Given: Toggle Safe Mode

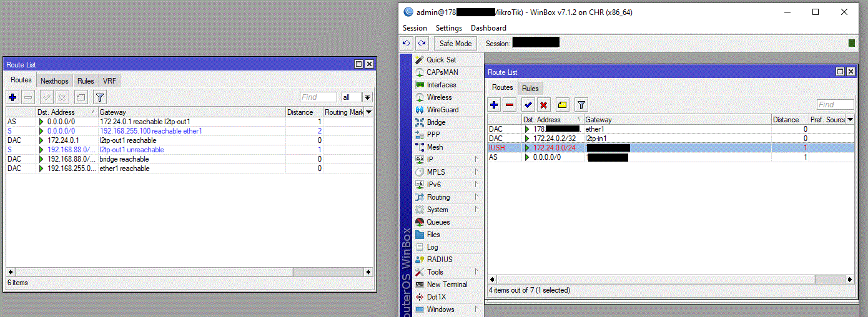Looking at the screenshot, I should 455,43.
